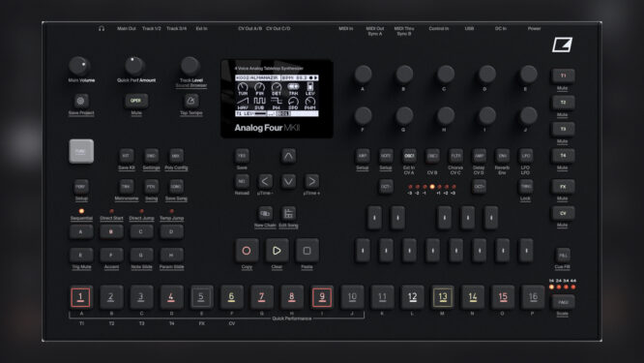
Task: Push the New Chain key
Action: [265, 213]
